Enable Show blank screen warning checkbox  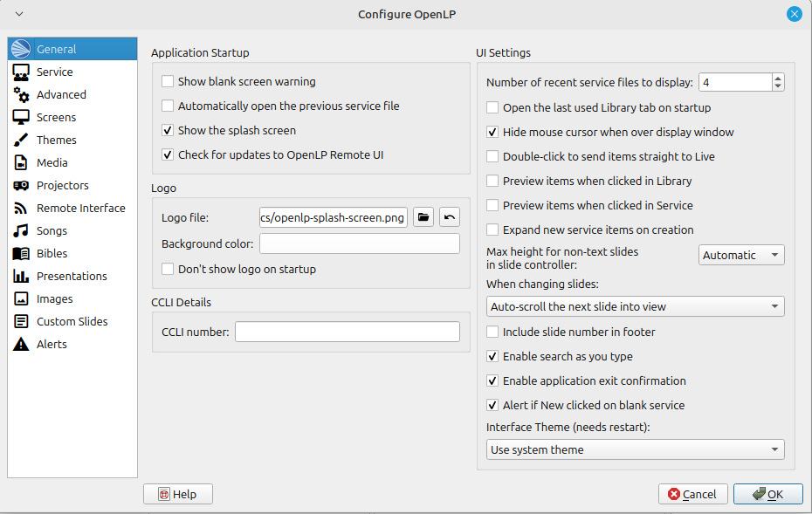[169, 82]
